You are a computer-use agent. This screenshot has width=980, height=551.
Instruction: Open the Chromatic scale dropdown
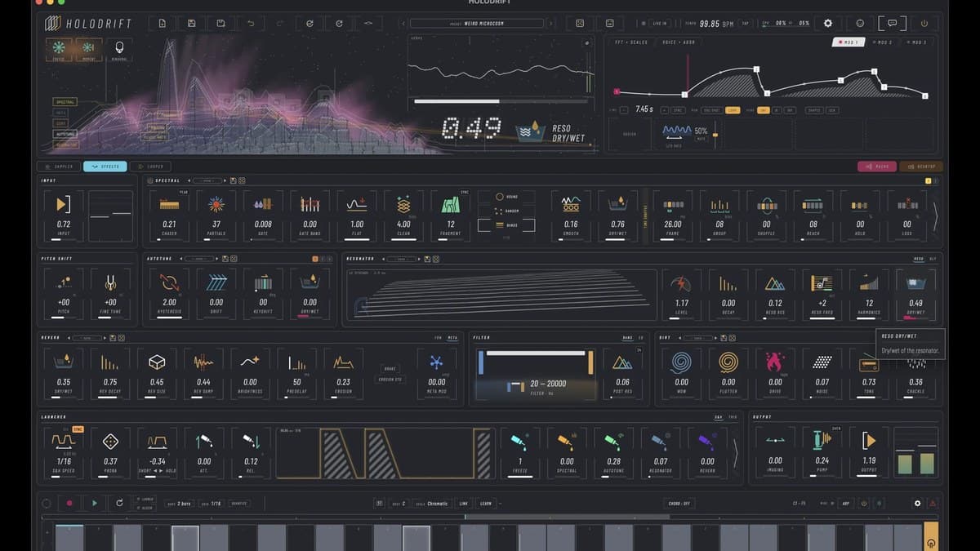tap(432, 504)
